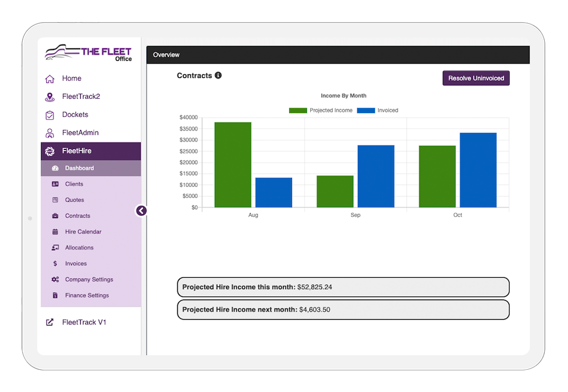
Task: Click the Clients ID card icon
Action: [55, 184]
